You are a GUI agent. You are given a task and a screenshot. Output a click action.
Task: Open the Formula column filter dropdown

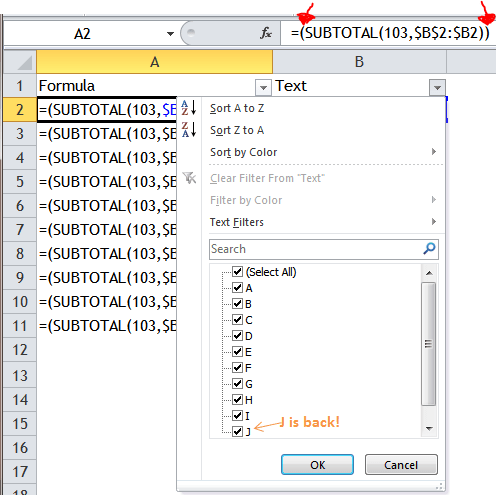(263, 88)
